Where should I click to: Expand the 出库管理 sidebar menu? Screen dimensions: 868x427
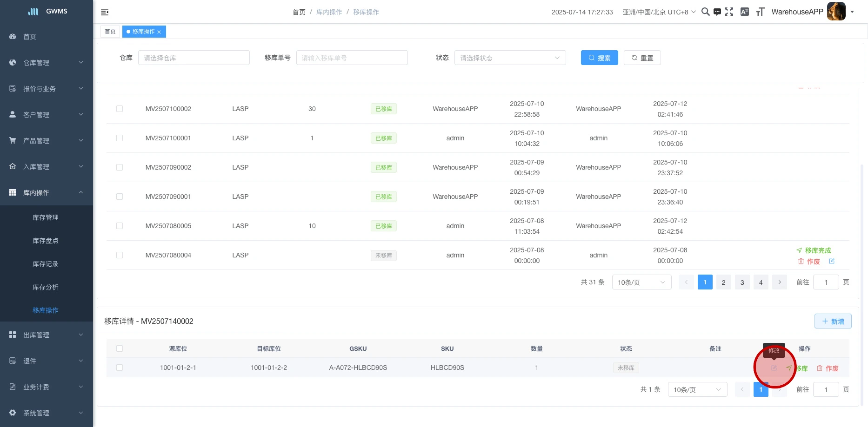point(46,335)
